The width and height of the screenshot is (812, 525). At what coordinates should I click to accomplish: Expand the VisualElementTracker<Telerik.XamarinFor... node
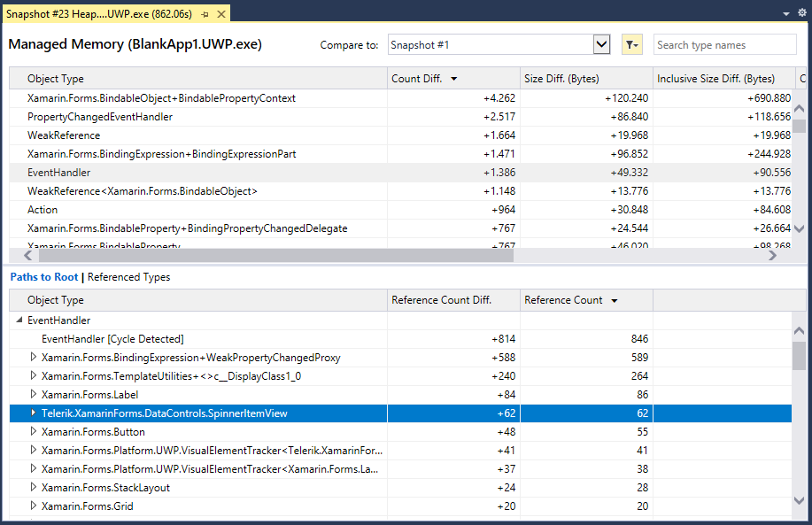point(33,451)
